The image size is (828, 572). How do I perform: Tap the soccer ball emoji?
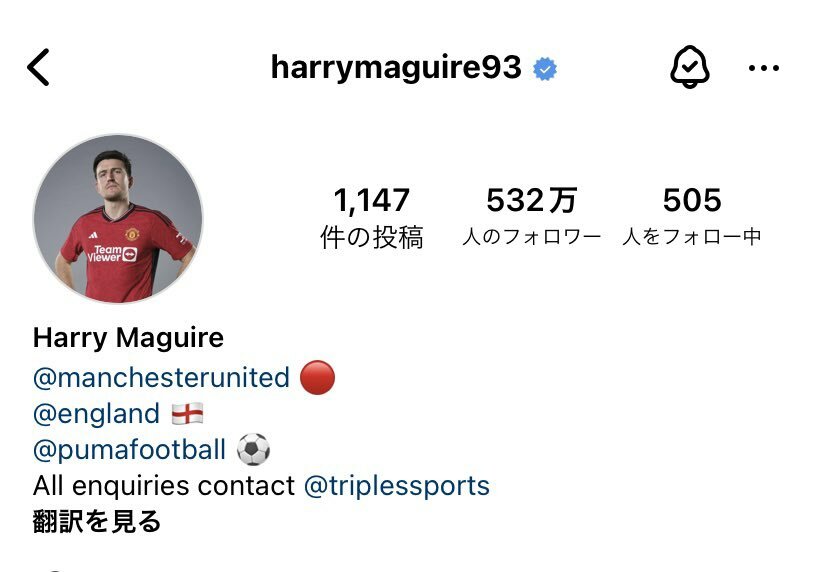(x=253, y=449)
